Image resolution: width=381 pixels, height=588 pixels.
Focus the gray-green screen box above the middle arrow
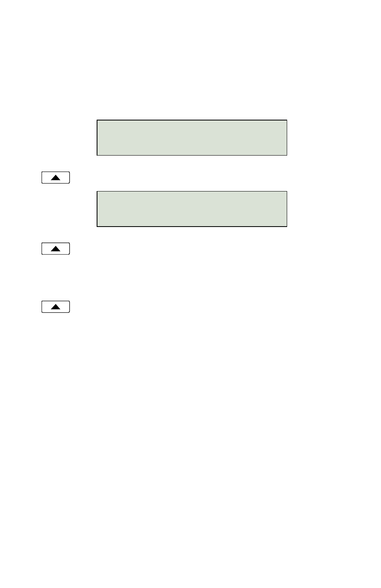tap(192, 209)
